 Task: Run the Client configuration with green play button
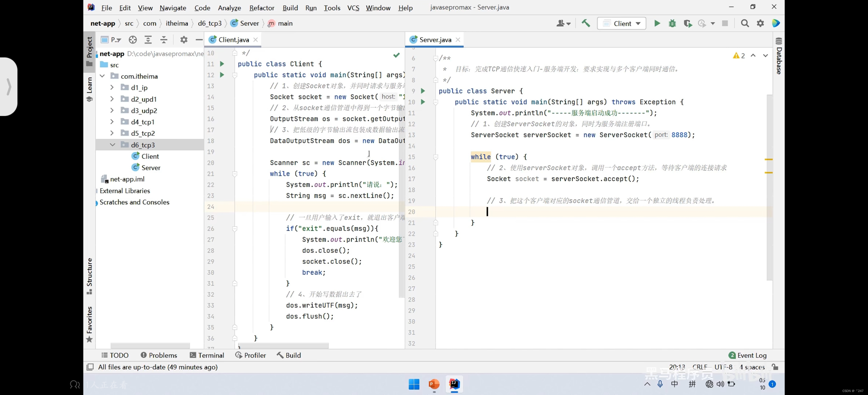pyautogui.click(x=657, y=23)
